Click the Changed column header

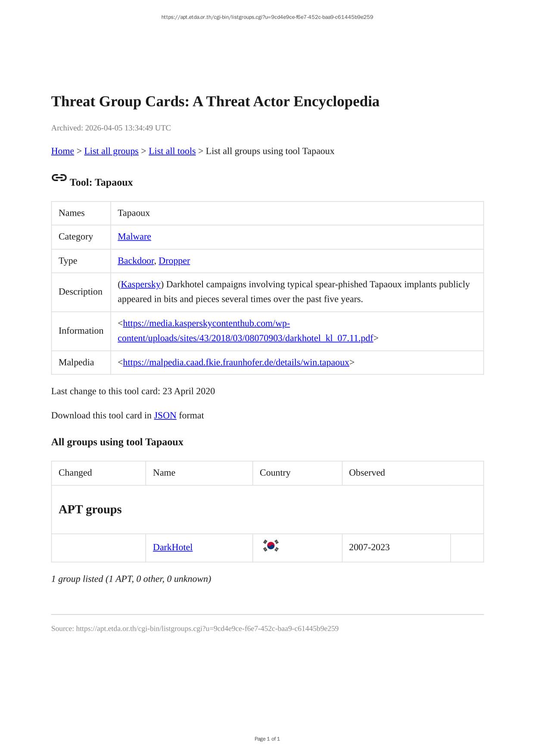pos(75,473)
